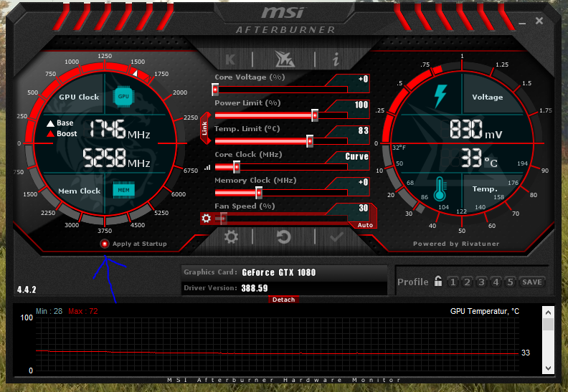568x392 pixels.
Task: Launch OC Scanner jet icon
Action: pos(285,59)
